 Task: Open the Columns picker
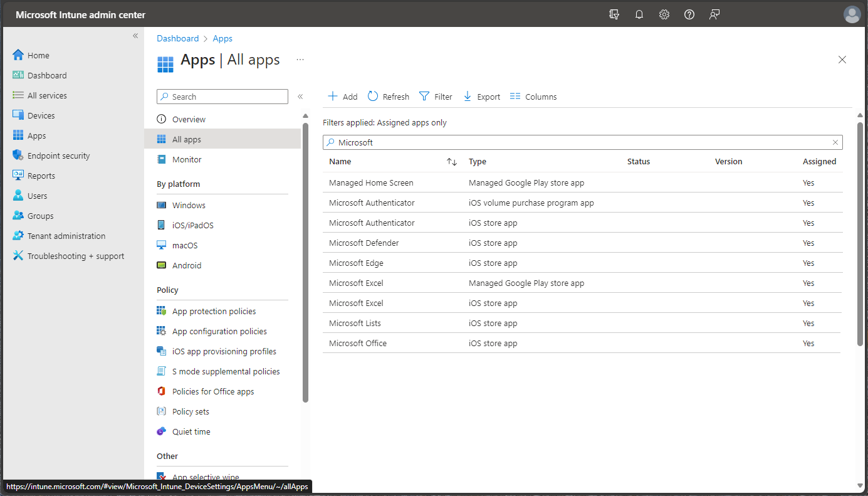point(533,96)
